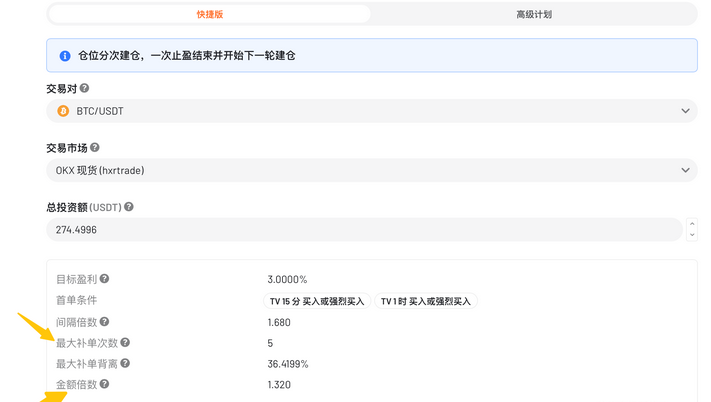Click the help icon beside 总投资额 (USDT)
The width and height of the screenshot is (711, 402).
(128, 207)
